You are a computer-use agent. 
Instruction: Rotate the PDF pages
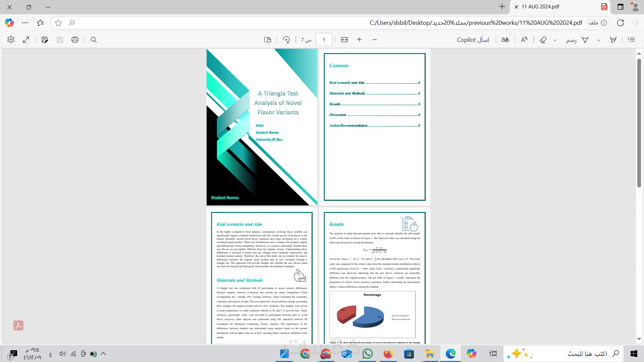click(x=286, y=40)
